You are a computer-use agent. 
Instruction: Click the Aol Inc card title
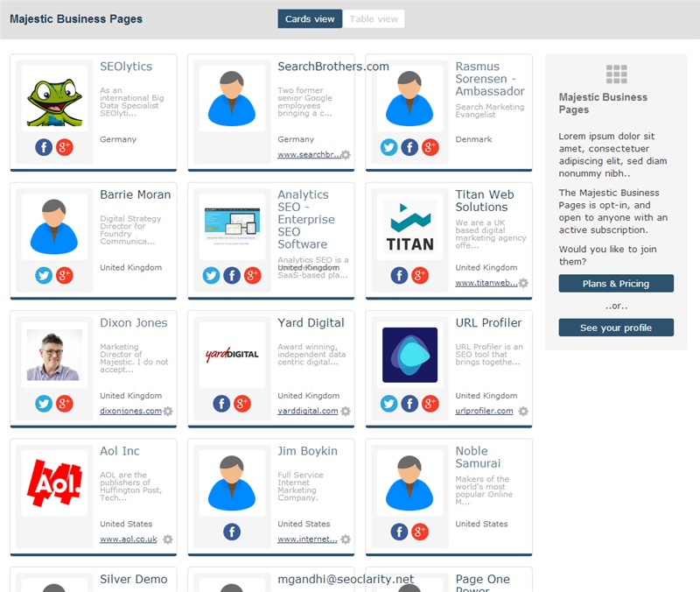point(120,451)
